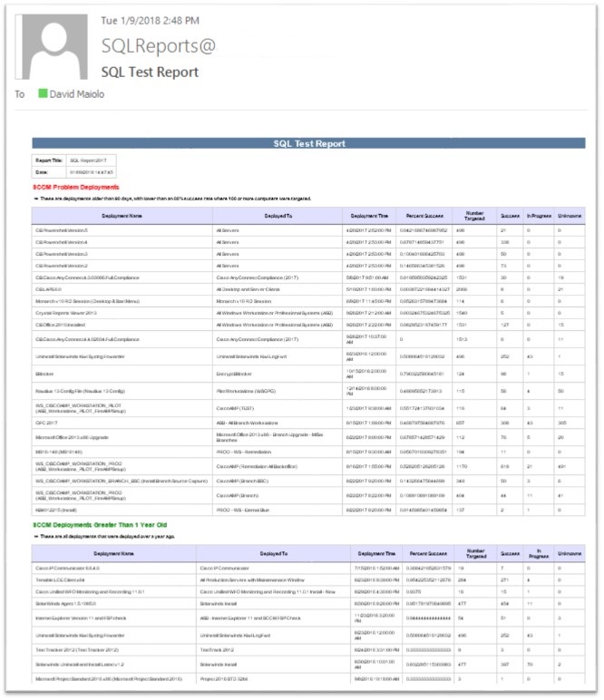Click the email subject SQL Test Report
604x700 pixels.
[150, 72]
